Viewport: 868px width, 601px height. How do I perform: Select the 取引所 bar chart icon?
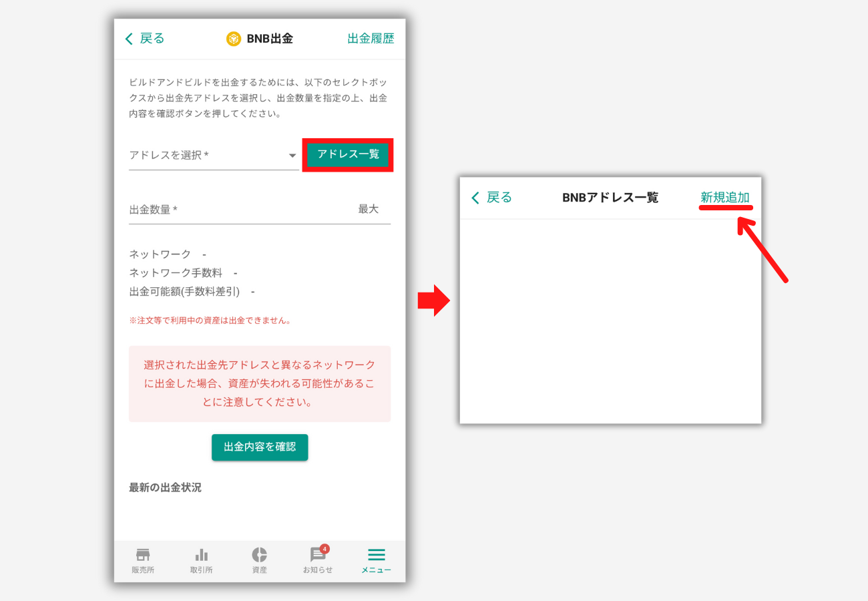pos(201,555)
